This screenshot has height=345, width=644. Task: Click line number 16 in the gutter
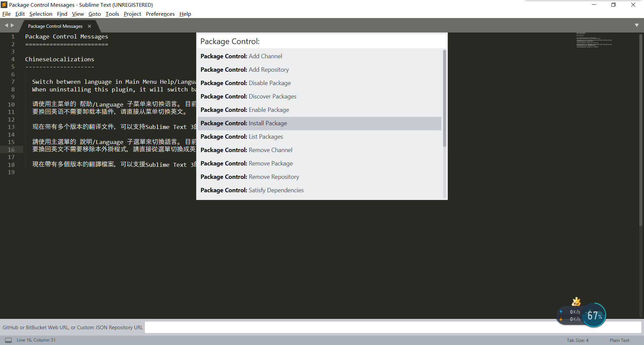11,150
